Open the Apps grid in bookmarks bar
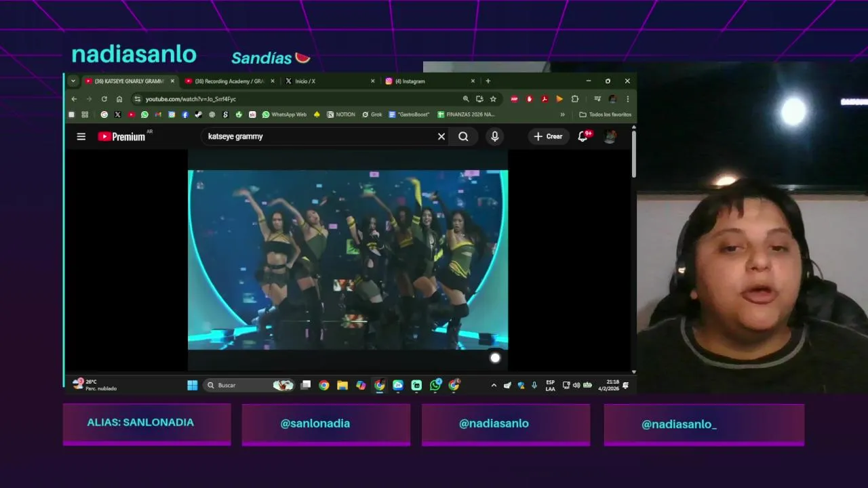This screenshot has width=868, height=488. pos(85,115)
